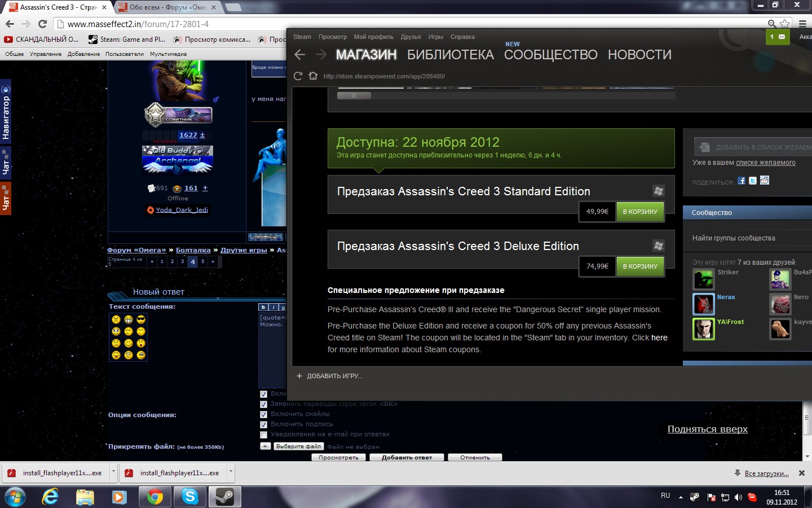Viewport: 812px width, 508px height.
Task: Insert the angry smiley in forum reply
Action: (x=116, y=319)
